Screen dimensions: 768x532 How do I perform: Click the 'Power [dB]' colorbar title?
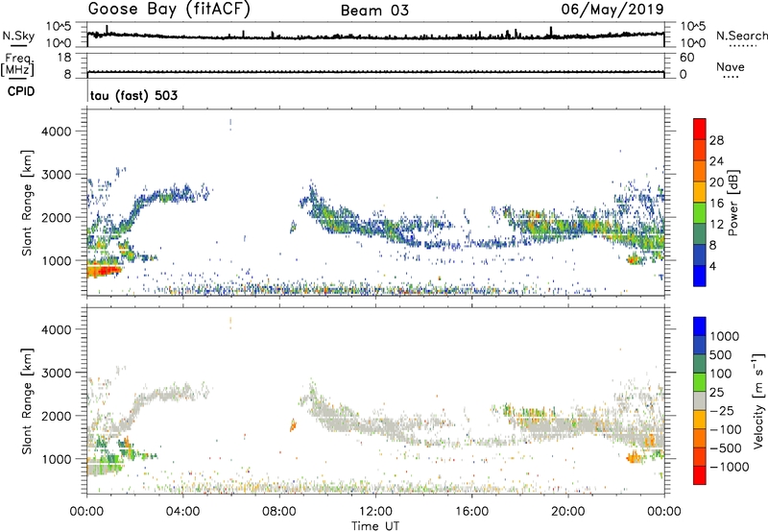pyautogui.click(x=732, y=203)
